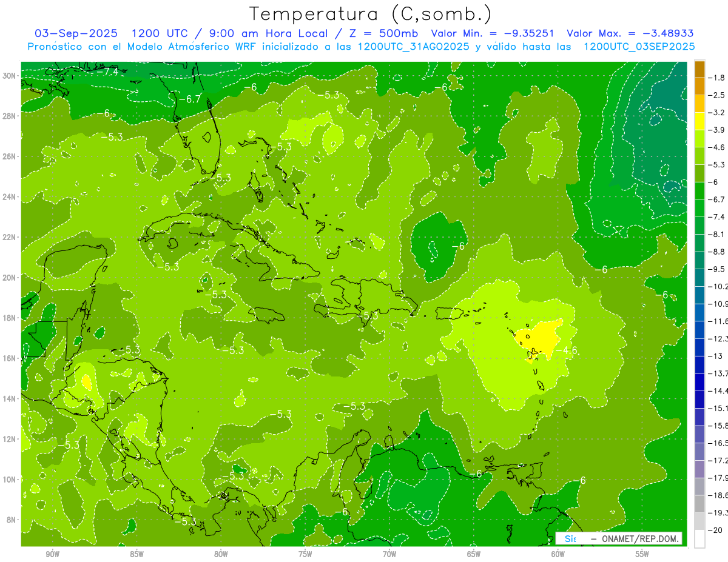The width and height of the screenshot is (728, 562).
Task: Click the '1200 UTC / 9:00 am Hora Local' text
Action: tap(229, 33)
